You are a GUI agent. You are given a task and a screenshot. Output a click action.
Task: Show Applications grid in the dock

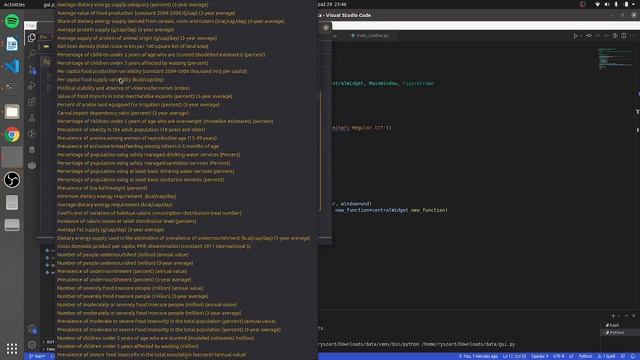click(12, 348)
